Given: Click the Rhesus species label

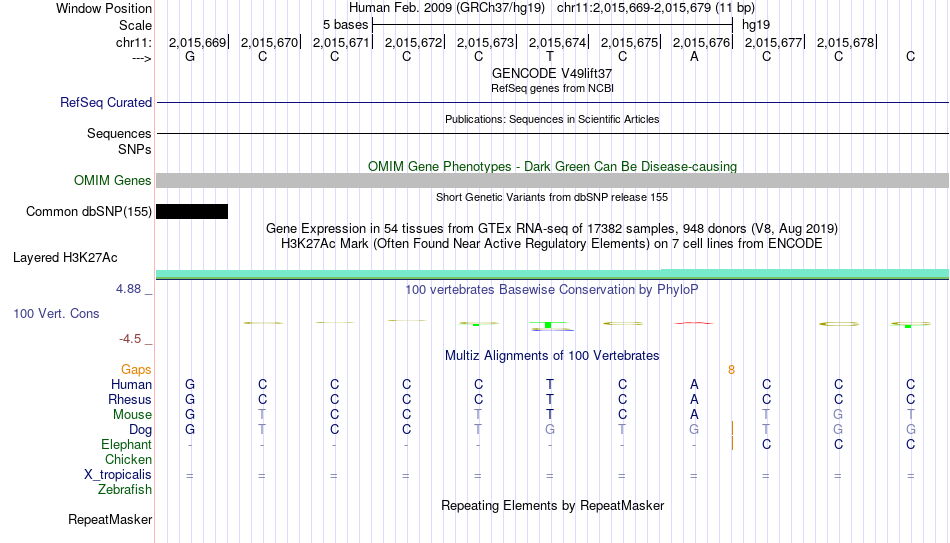Looking at the screenshot, I should pyautogui.click(x=130, y=399).
